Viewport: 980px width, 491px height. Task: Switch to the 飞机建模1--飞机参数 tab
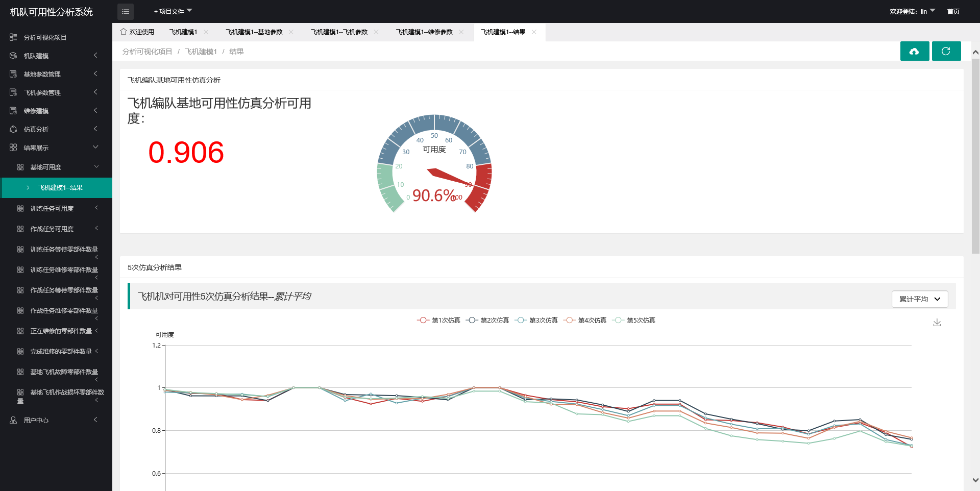click(339, 32)
